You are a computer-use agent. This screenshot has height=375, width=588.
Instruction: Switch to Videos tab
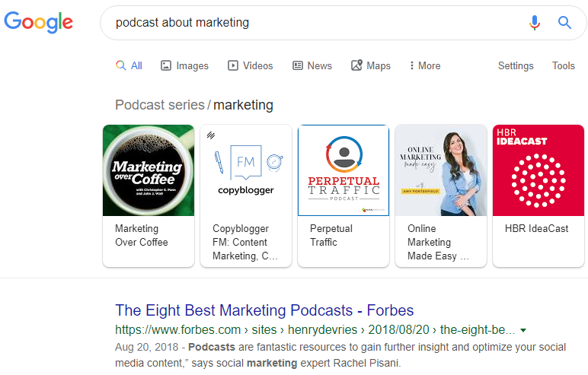tap(250, 65)
